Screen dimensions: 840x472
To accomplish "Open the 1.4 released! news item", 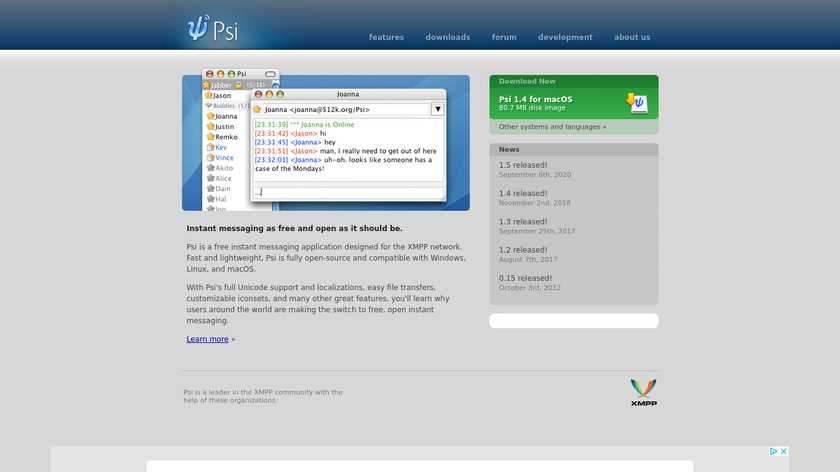I will [523, 193].
